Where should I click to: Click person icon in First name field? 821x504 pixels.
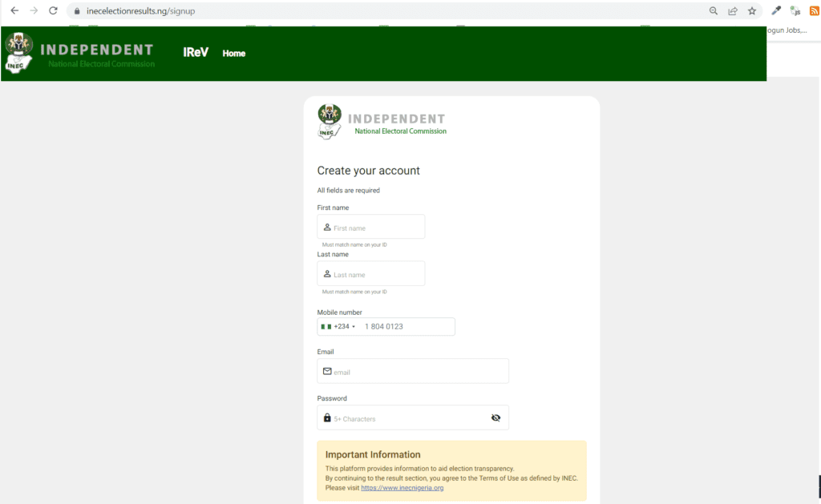[327, 227]
